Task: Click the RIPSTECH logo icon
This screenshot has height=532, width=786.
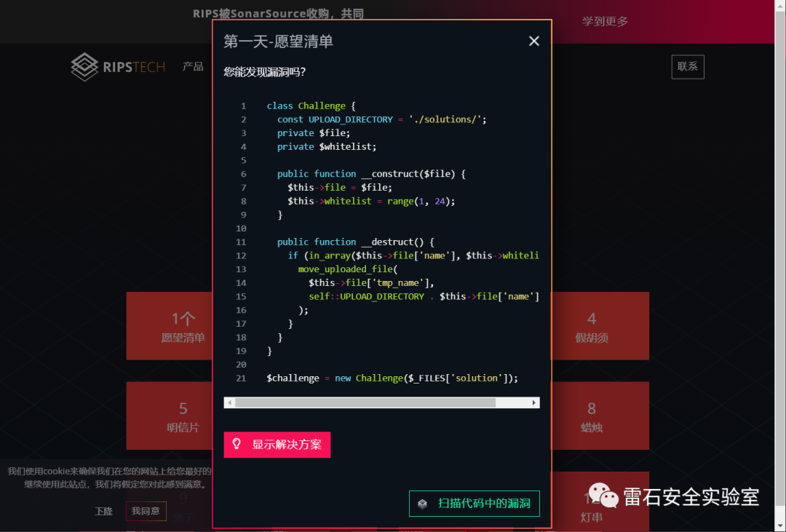Action: [x=84, y=67]
